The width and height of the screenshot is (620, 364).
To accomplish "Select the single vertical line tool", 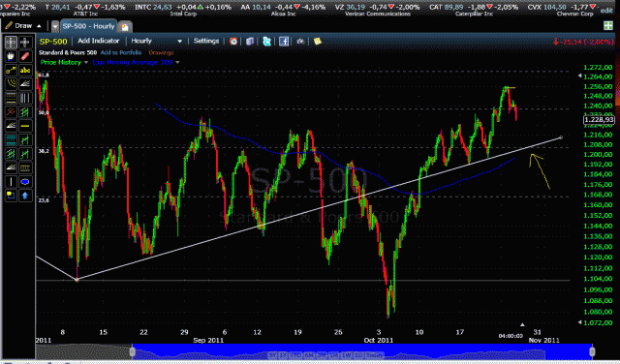I will pos(11,182).
